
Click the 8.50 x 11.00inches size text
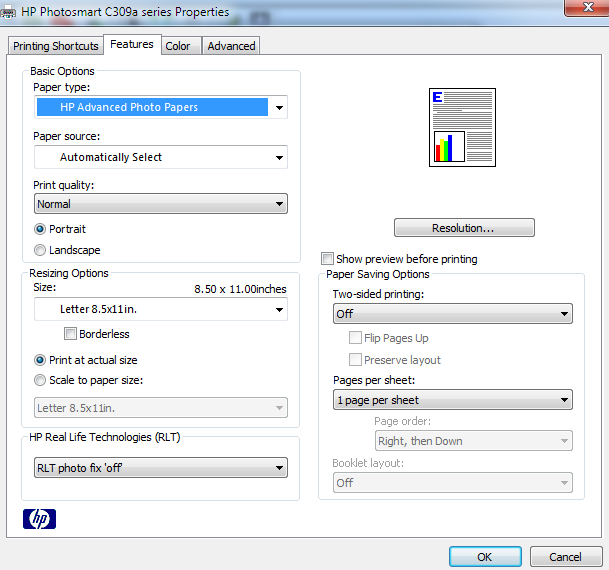(x=240, y=289)
